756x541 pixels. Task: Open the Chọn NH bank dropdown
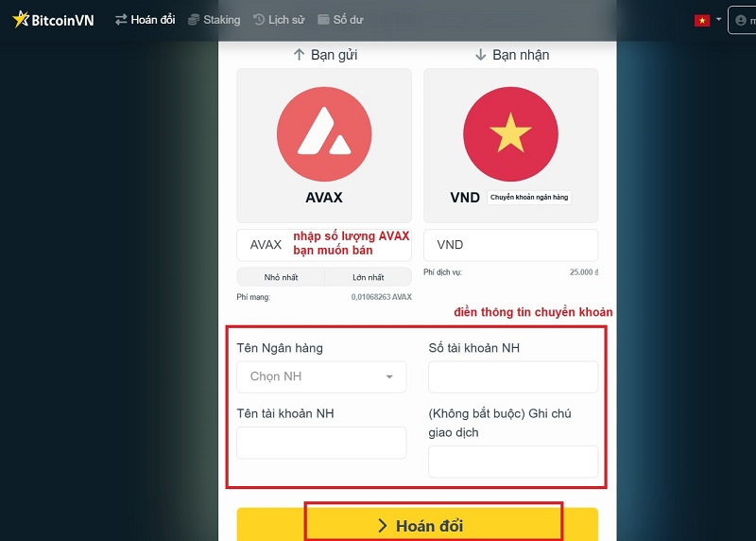tap(321, 377)
